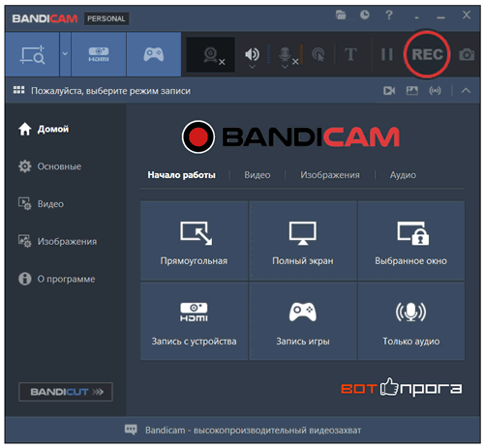This screenshot has height=448, width=484.
Task: Toggle the text overlay T icon
Action: pos(350,54)
